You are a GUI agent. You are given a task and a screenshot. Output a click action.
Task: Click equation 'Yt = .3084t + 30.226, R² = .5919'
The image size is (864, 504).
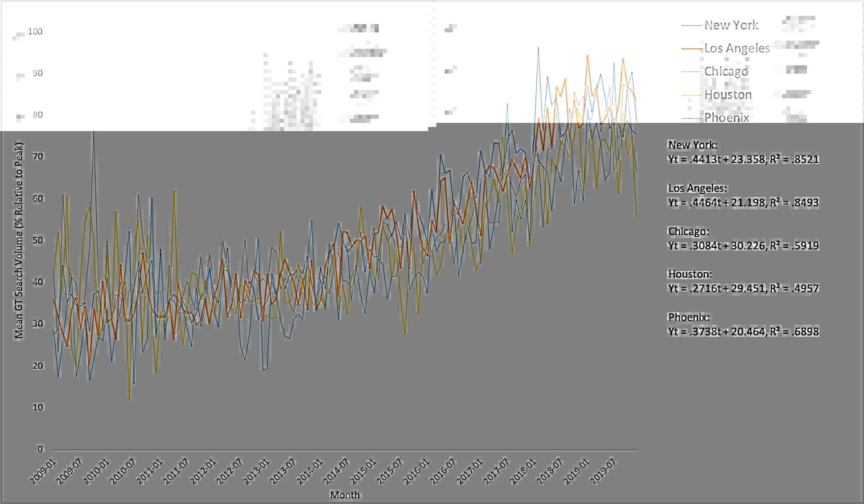pos(743,245)
